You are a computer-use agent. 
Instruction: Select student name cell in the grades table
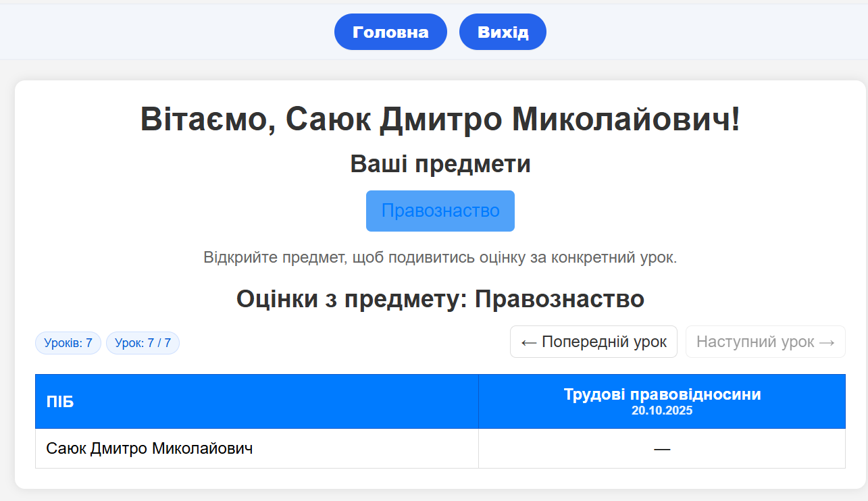tap(149, 448)
